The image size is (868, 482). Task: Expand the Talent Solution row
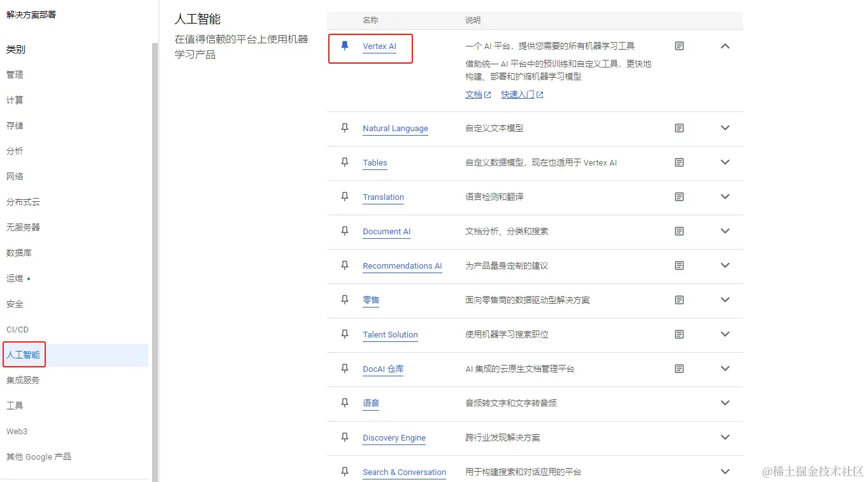[725, 334]
